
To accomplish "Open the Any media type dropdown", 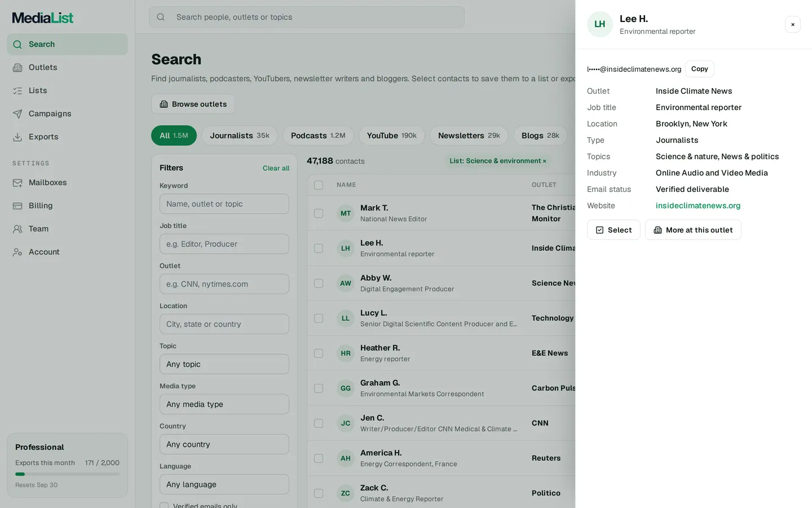I will point(224,404).
